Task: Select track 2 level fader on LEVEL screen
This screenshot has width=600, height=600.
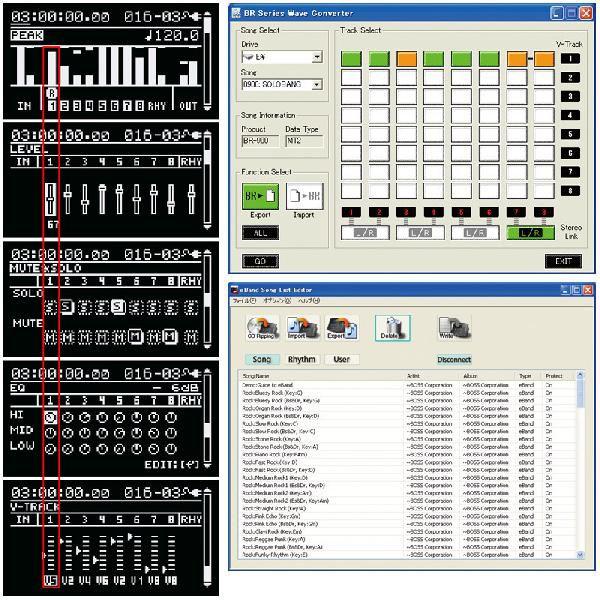Action: (x=67, y=199)
